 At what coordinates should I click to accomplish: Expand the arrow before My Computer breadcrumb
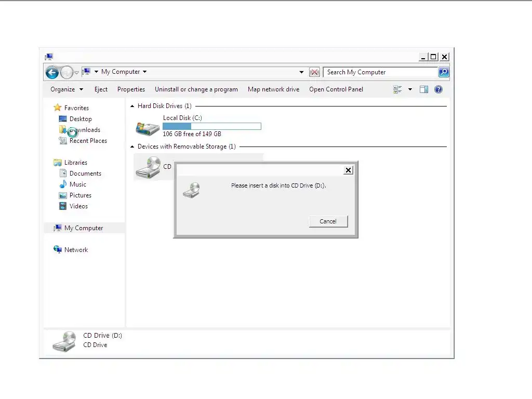click(96, 72)
